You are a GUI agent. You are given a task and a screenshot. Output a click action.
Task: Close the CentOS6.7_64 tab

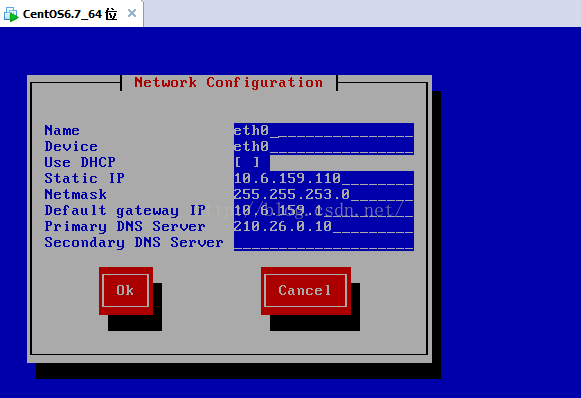(132, 13)
